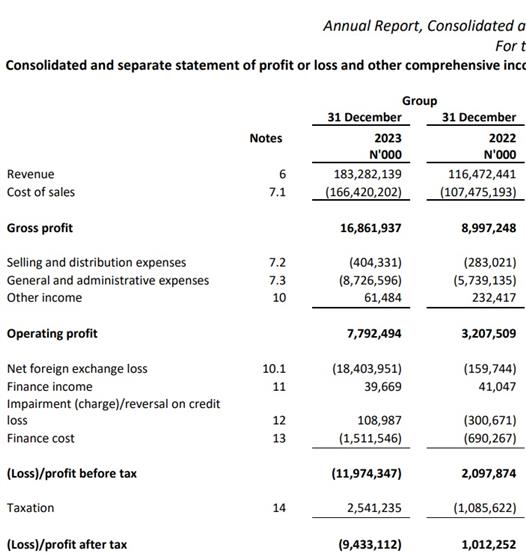
Task: Click the Cost of sales label
Action: pos(41,192)
